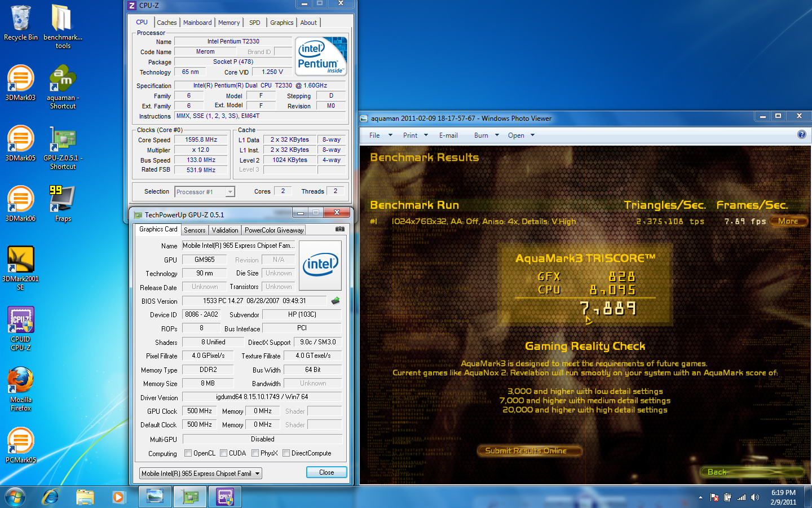This screenshot has height=508, width=812.
Task: Open the benchmark tools folder icon
Action: (x=63, y=27)
